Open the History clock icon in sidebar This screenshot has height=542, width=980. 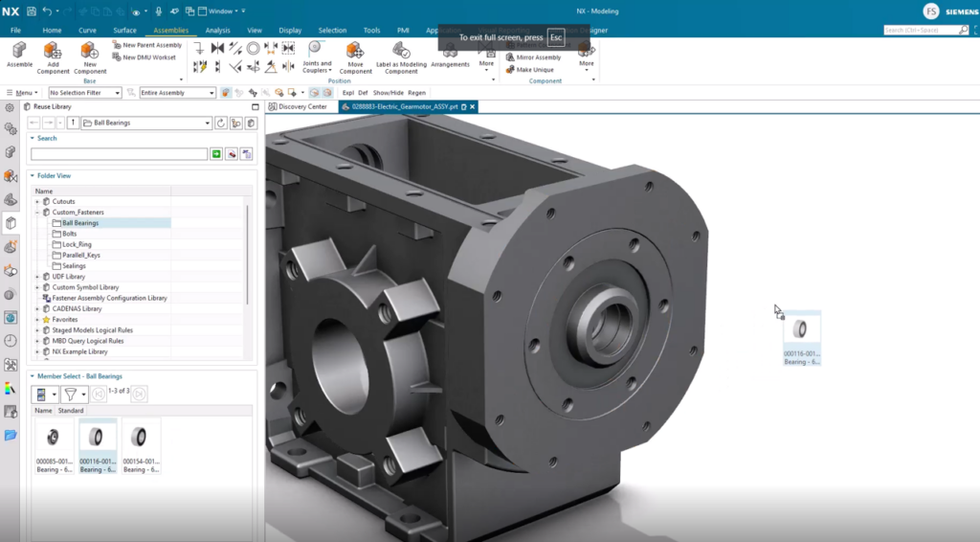pos(11,341)
